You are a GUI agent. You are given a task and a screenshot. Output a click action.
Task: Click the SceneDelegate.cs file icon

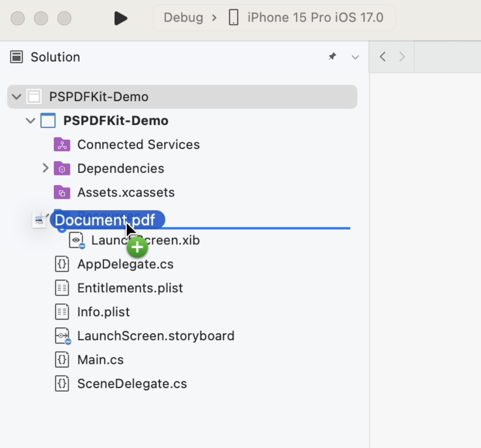[62, 383]
